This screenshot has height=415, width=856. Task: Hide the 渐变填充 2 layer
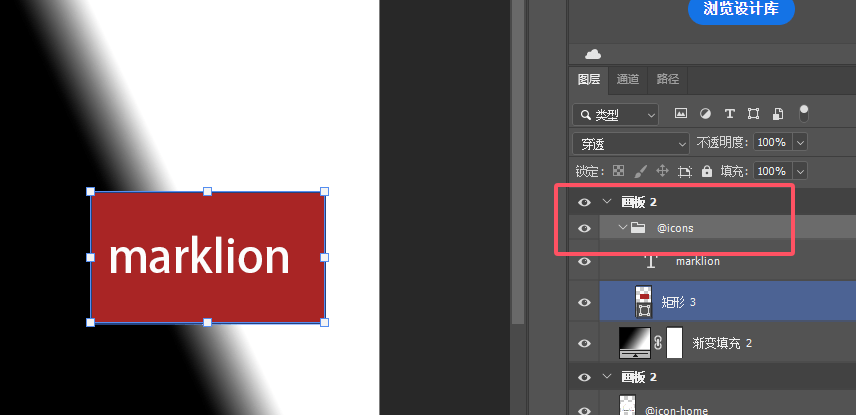(x=584, y=343)
